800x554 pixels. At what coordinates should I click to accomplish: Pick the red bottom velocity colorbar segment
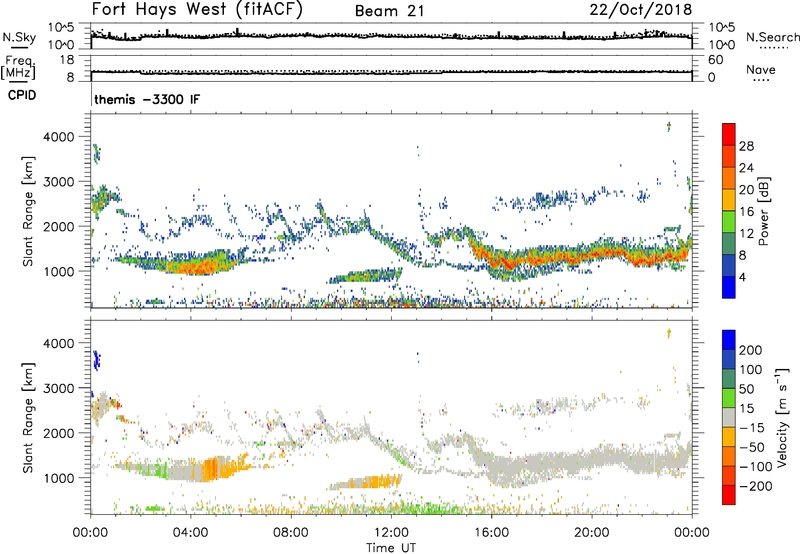[729, 495]
